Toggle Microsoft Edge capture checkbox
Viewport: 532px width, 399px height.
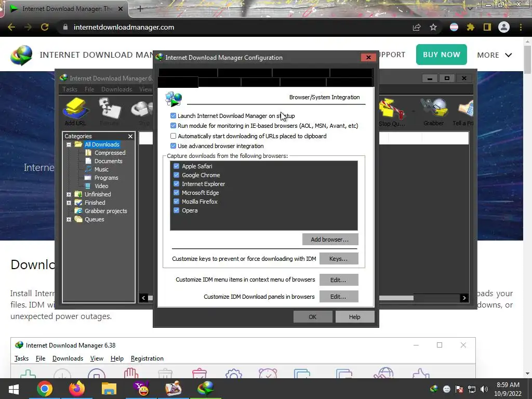coord(177,193)
